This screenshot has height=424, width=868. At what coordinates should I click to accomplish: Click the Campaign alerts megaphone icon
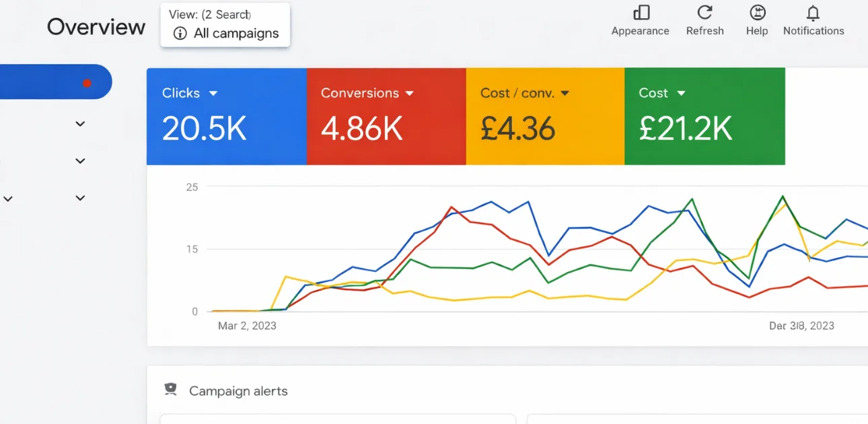pos(171,389)
